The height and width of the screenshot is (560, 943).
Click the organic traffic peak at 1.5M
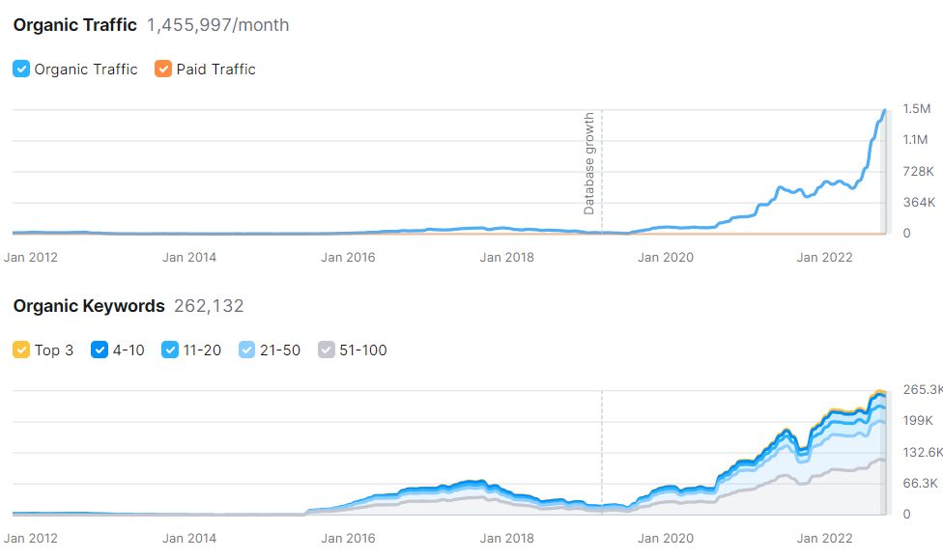pos(885,111)
